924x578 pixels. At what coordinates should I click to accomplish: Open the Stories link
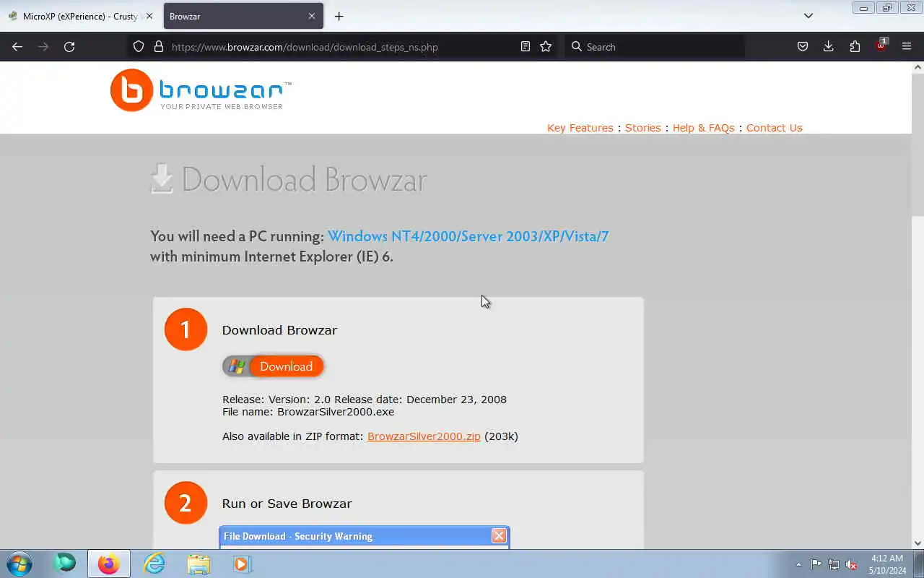coord(642,128)
